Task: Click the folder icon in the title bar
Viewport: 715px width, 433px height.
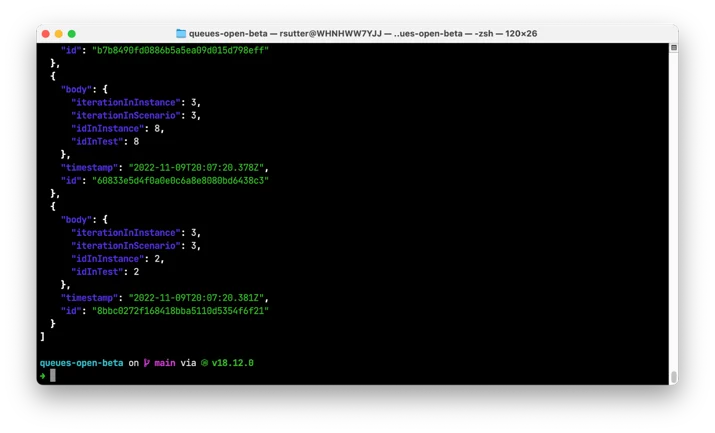Action: point(181,33)
